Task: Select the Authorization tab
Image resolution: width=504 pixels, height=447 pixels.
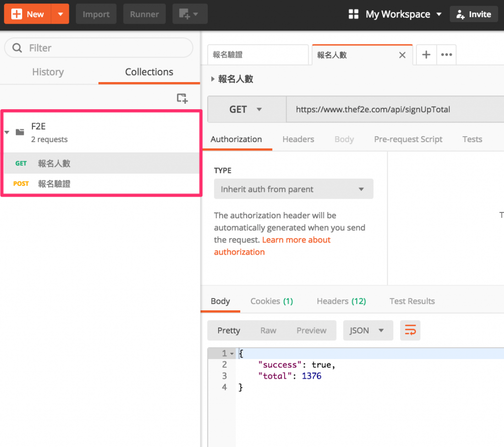Action: 236,139
